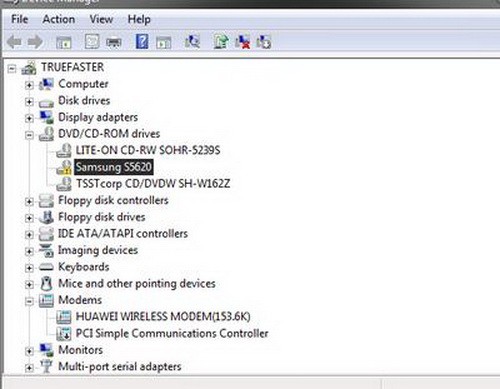
Task: Expand the Display adapters category
Action: point(29,118)
